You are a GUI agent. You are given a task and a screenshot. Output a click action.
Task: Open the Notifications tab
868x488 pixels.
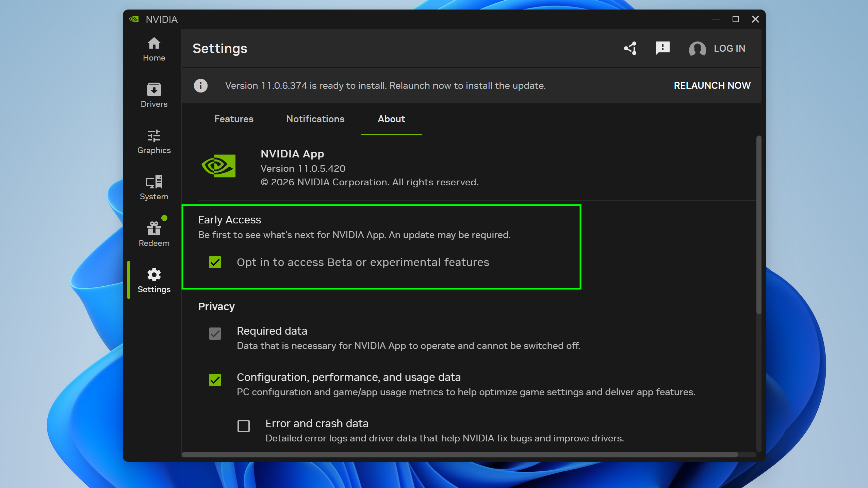click(315, 119)
